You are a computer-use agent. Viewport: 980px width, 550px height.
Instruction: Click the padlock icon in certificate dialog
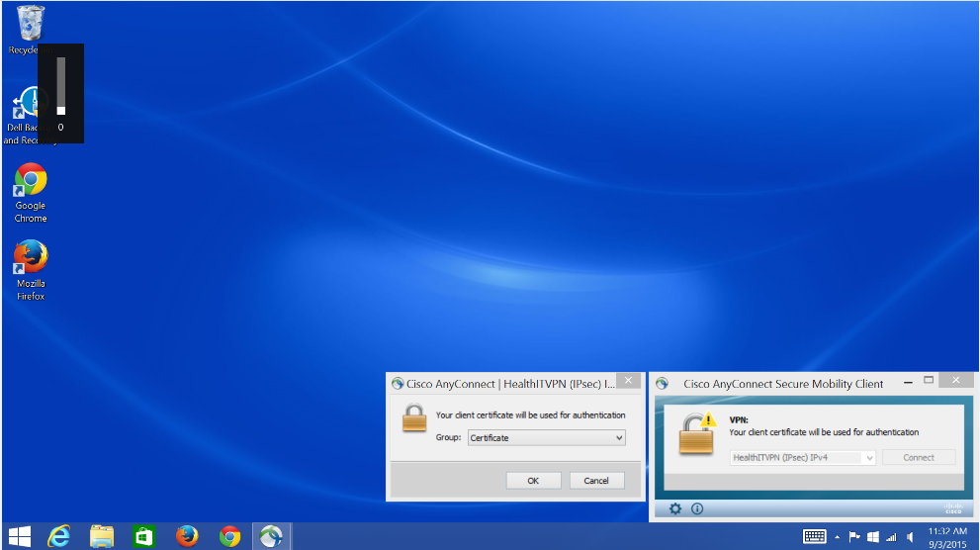click(413, 417)
